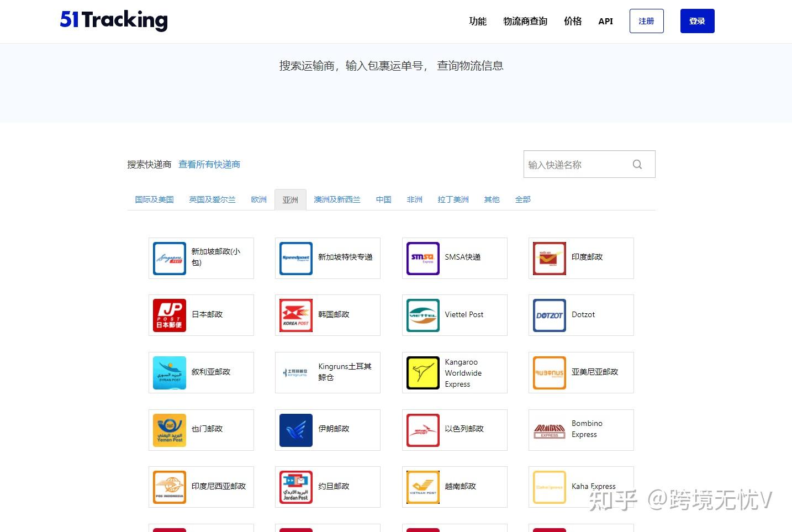Show the 全部 carriers tab
The width and height of the screenshot is (792, 532).
tap(523, 199)
